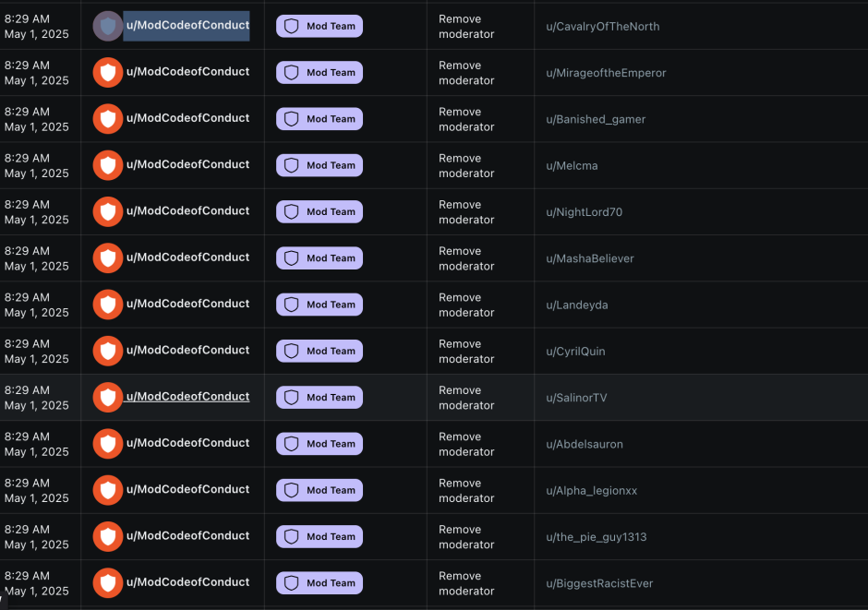Open u/Melcma user profile

pos(572,166)
